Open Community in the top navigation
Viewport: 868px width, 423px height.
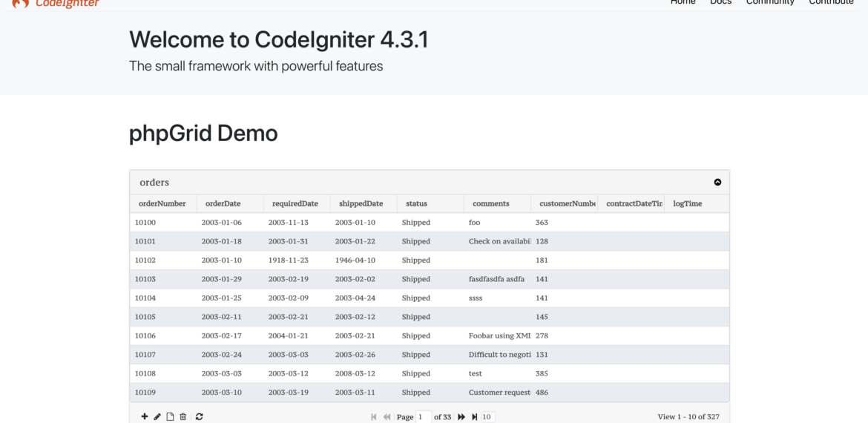(770, 2)
